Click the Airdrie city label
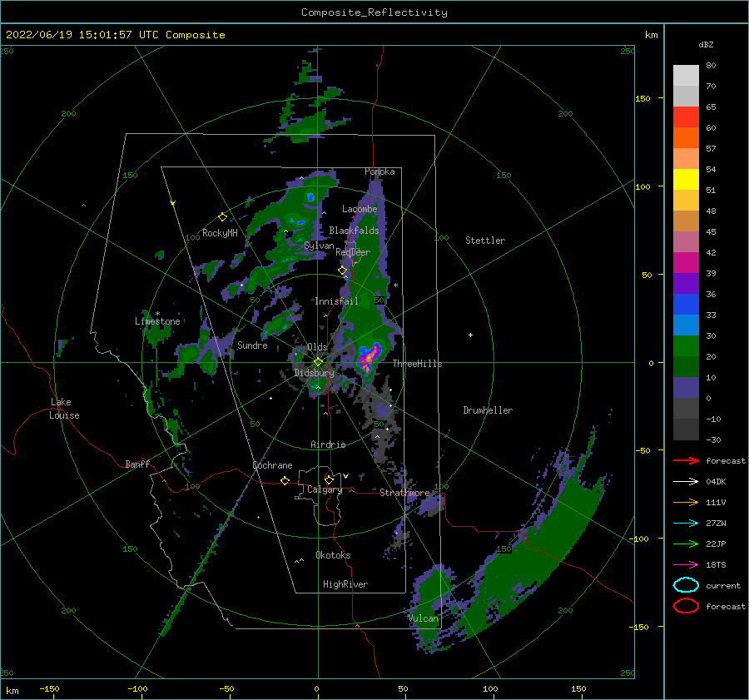The width and height of the screenshot is (749, 700). pyautogui.click(x=328, y=444)
